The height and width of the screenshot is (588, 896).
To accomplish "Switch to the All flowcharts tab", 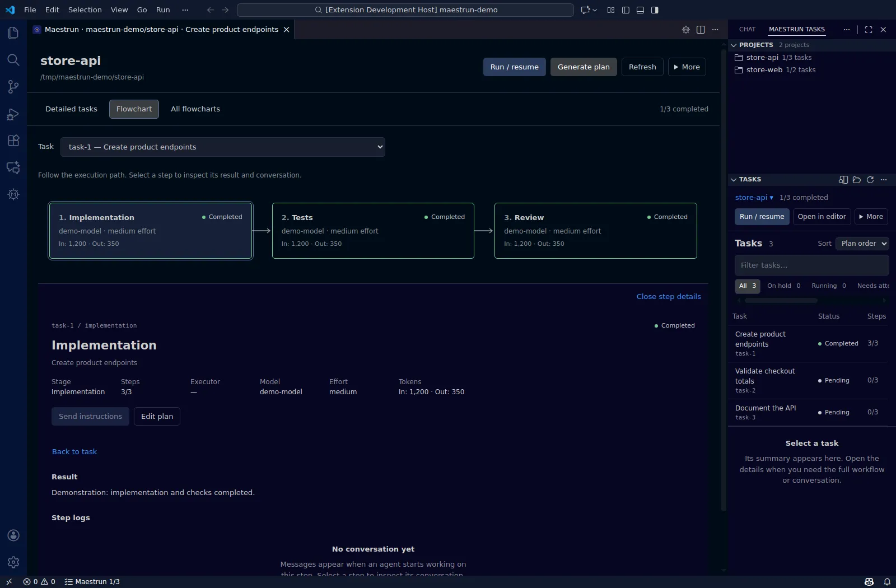I will (x=195, y=109).
